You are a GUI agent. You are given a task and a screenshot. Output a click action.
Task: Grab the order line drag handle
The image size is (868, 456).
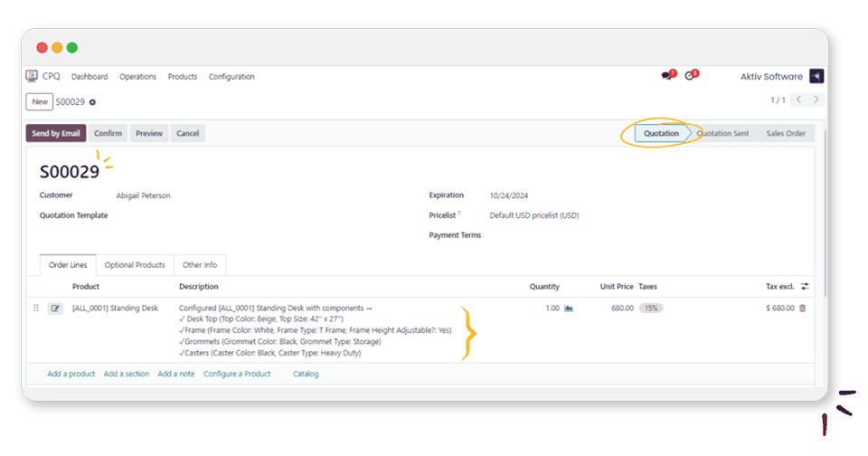[x=36, y=309]
